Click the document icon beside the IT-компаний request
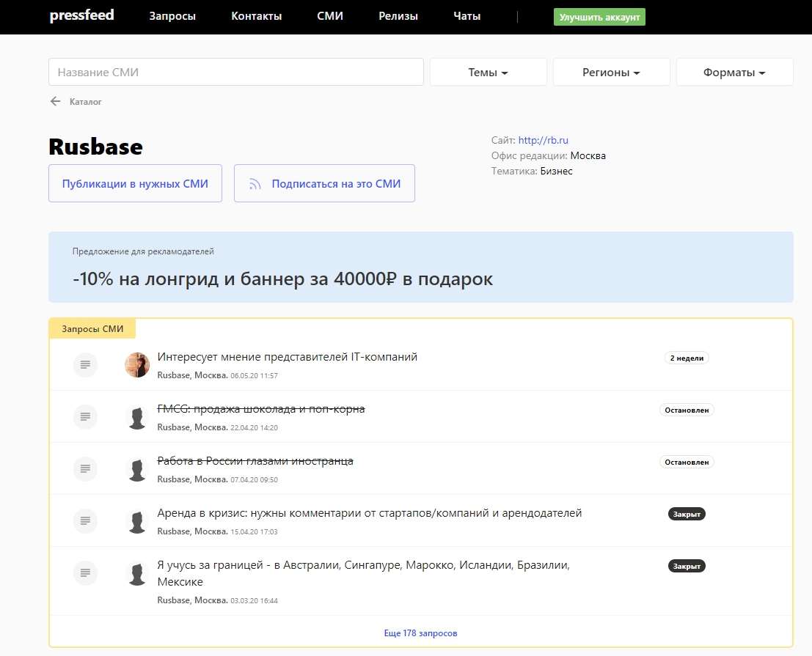Screen dimensions: 812x656 click(85, 364)
